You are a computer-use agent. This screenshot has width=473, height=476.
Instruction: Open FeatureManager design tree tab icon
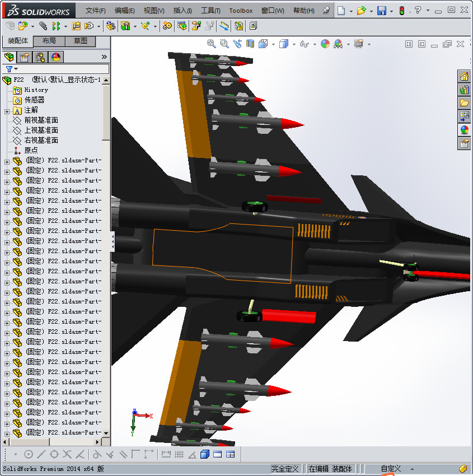coord(9,57)
